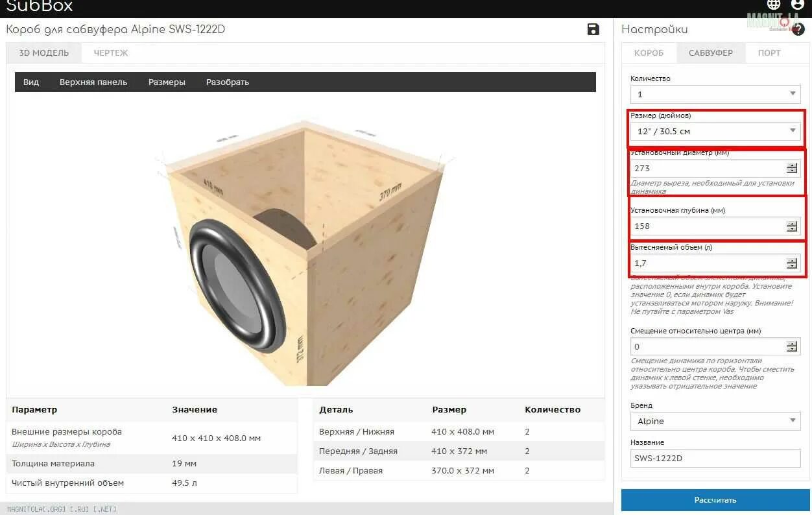This screenshot has height=515, width=812.
Task: Click the 49.5 л internal volume value
Action: (185, 483)
